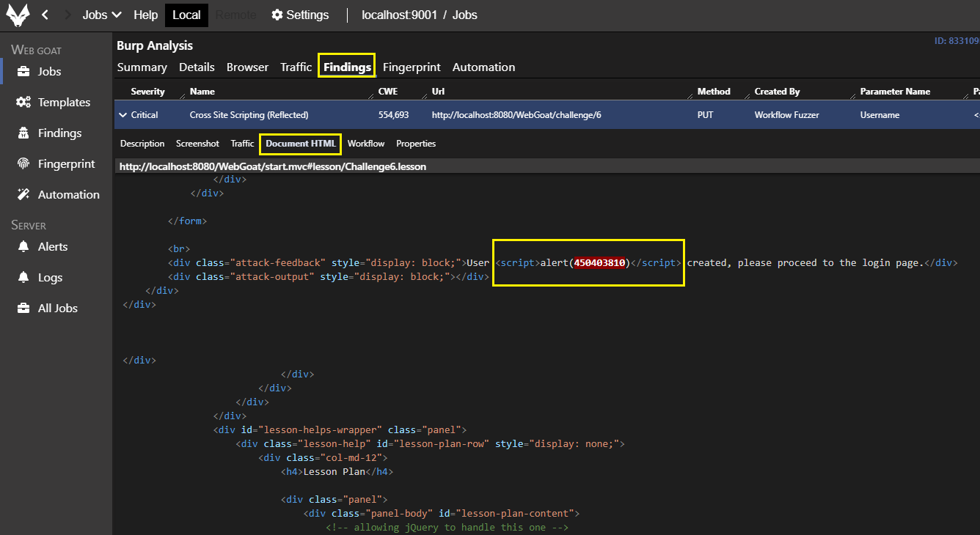Open the Help menu

(x=146, y=15)
